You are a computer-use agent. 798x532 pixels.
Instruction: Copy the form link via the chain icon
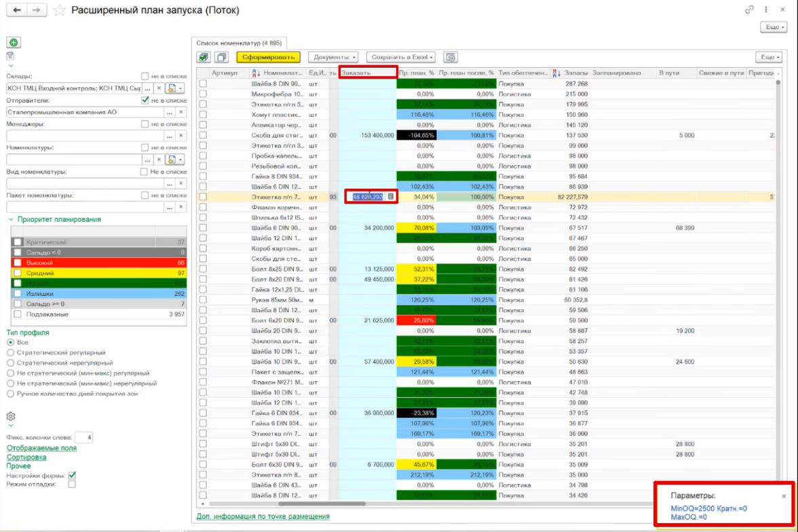(749, 9)
